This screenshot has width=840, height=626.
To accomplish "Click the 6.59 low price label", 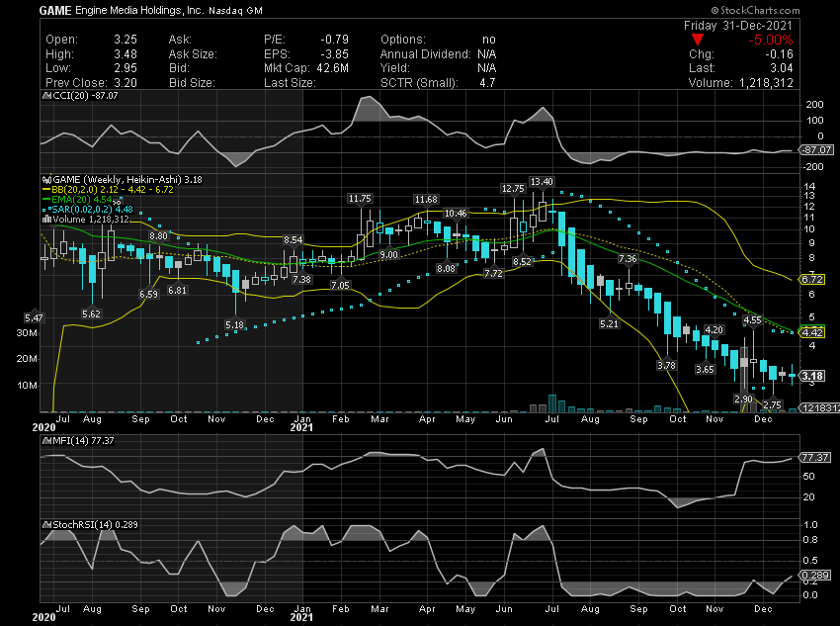I will (148, 295).
